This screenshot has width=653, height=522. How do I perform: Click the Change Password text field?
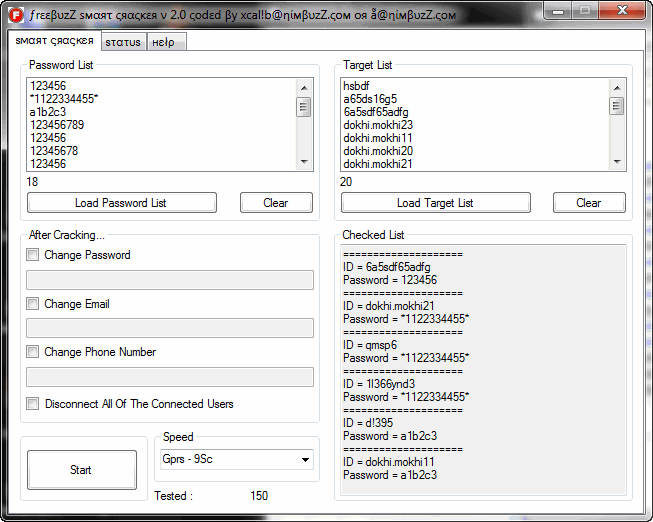[x=170, y=280]
